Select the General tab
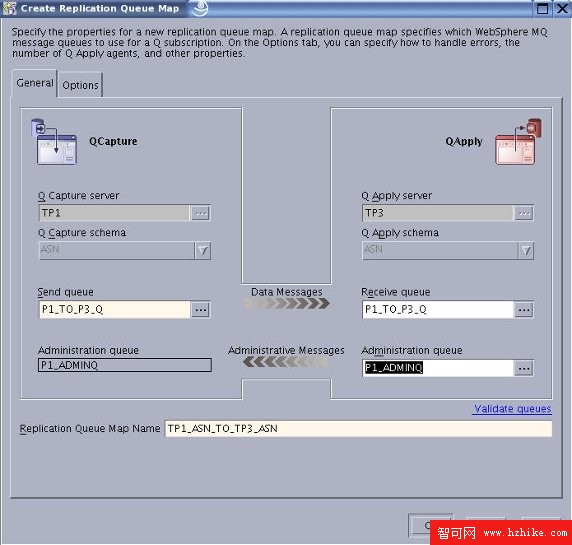Viewport: 572px width, 545px height. pos(34,83)
